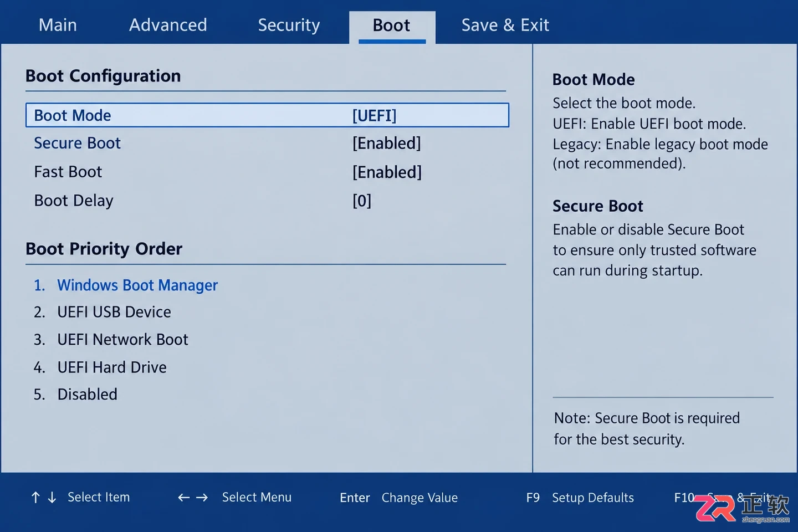Open the Main tab
Viewport: 798px width, 532px height.
point(58,25)
